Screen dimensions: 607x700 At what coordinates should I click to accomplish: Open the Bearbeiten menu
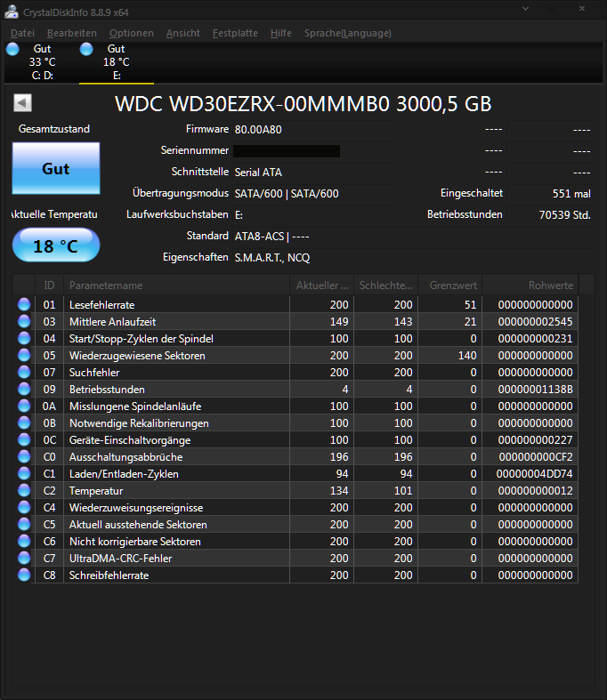tap(71, 33)
